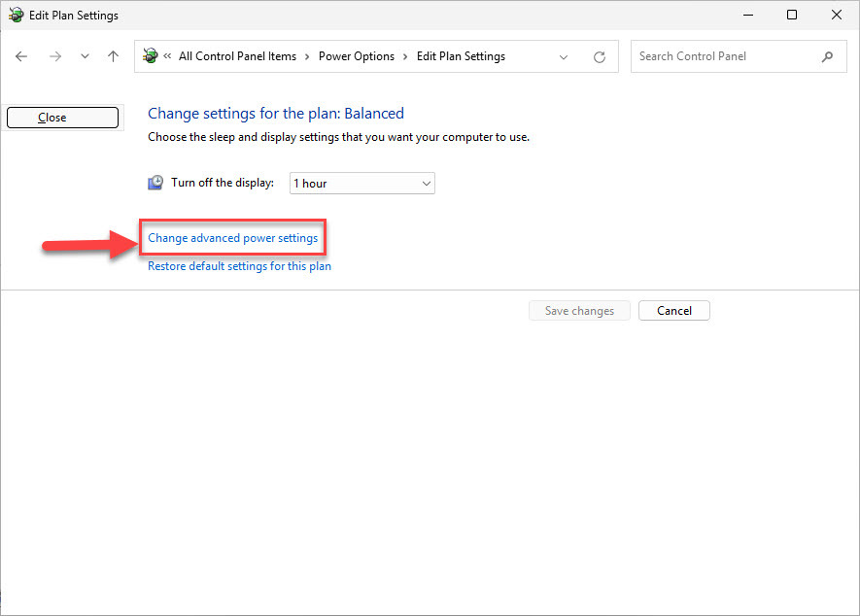Refresh the Edit Plan Settings page
This screenshot has width=860, height=616.
(600, 56)
